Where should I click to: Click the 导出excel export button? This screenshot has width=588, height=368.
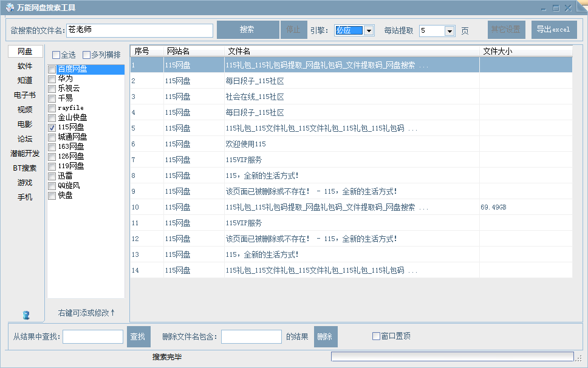pos(554,30)
